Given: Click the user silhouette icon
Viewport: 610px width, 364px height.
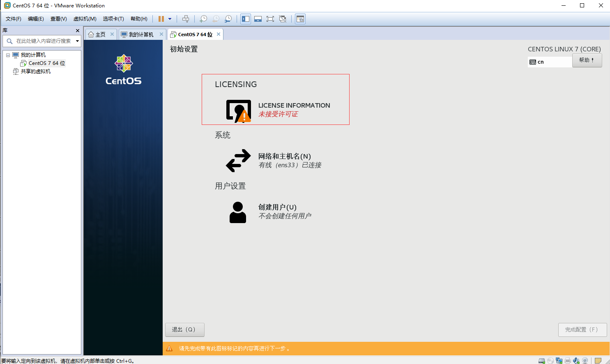Looking at the screenshot, I should pos(238,212).
